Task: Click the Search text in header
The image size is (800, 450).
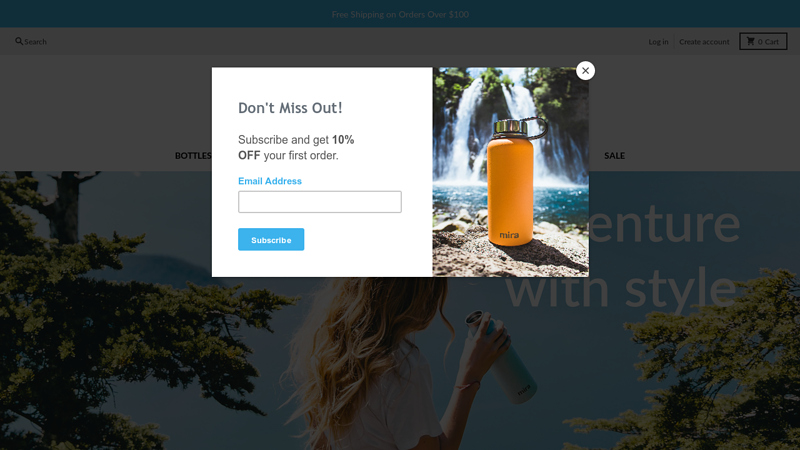Action: (x=35, y=42)
